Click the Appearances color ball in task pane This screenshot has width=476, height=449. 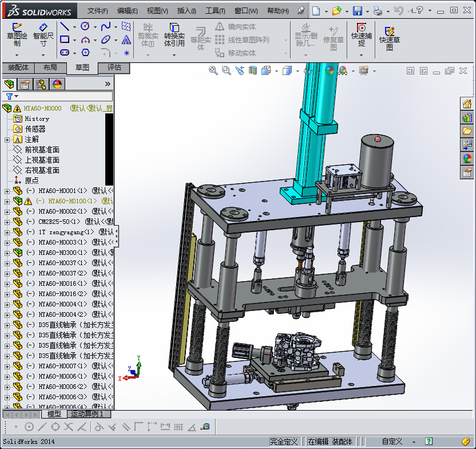467,159
